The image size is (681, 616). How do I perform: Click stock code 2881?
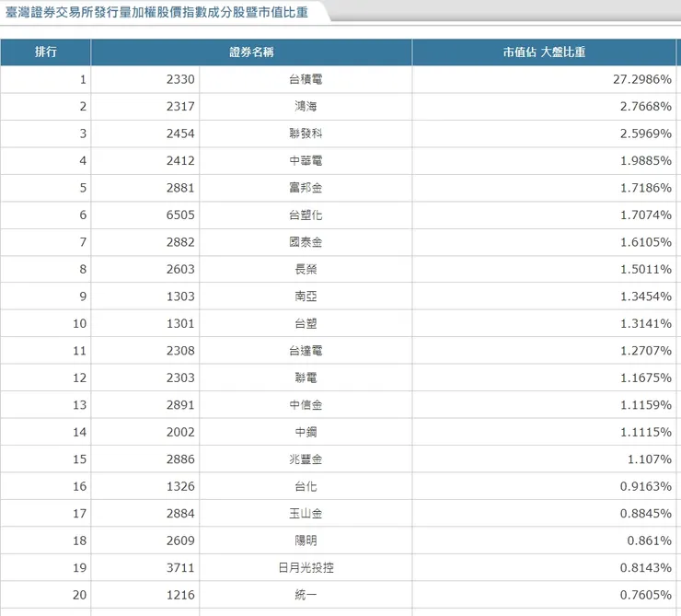pos(180,188)
